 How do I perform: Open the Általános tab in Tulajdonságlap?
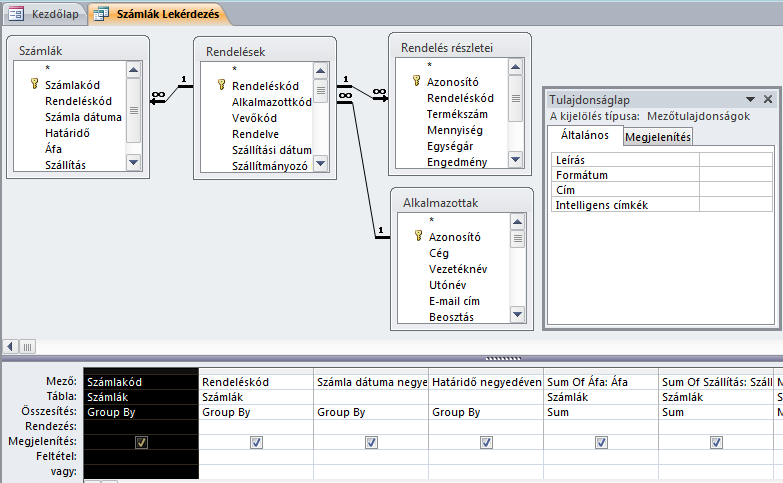585,135
